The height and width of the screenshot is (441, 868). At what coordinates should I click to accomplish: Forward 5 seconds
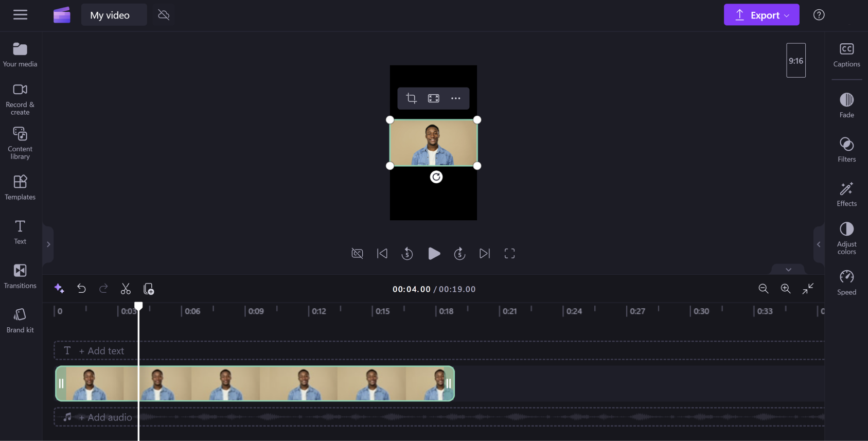click(459, 253)
